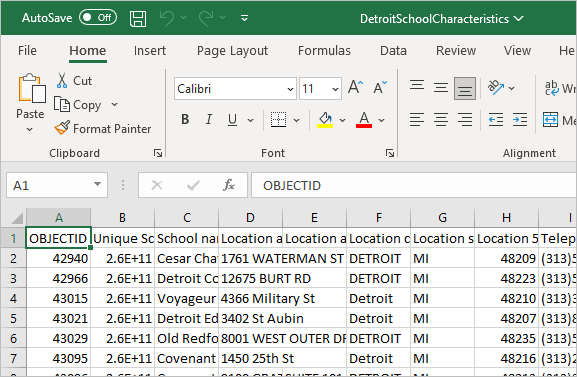Screen dimensions: 577x377
Task: Expand the Paste options arrow
Action: click(30, 129)
